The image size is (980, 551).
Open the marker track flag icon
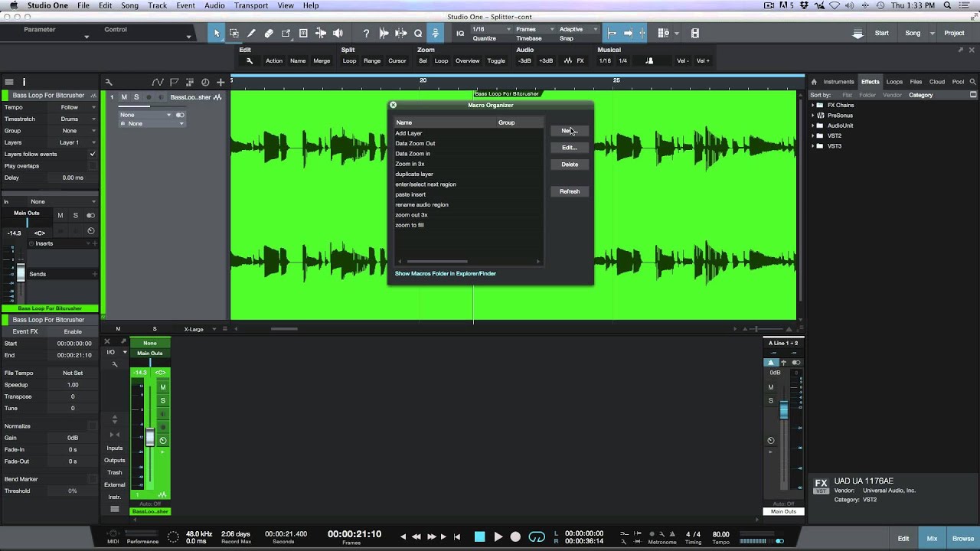coord(174,82)
